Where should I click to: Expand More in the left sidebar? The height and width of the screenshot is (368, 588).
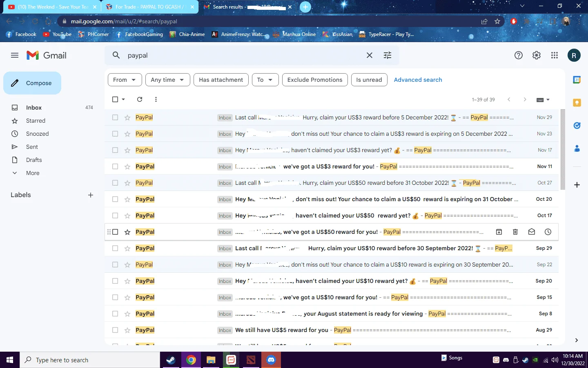coord(33,173)
